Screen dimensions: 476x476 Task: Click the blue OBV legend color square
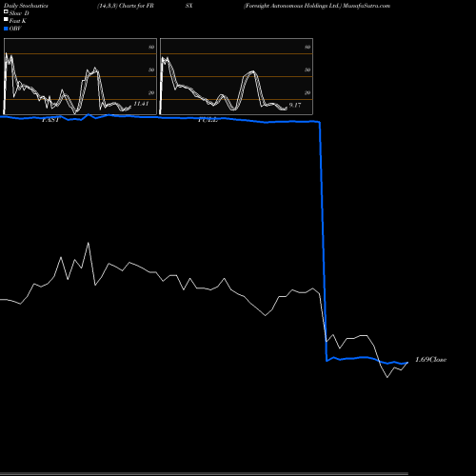tap(6, 29)
